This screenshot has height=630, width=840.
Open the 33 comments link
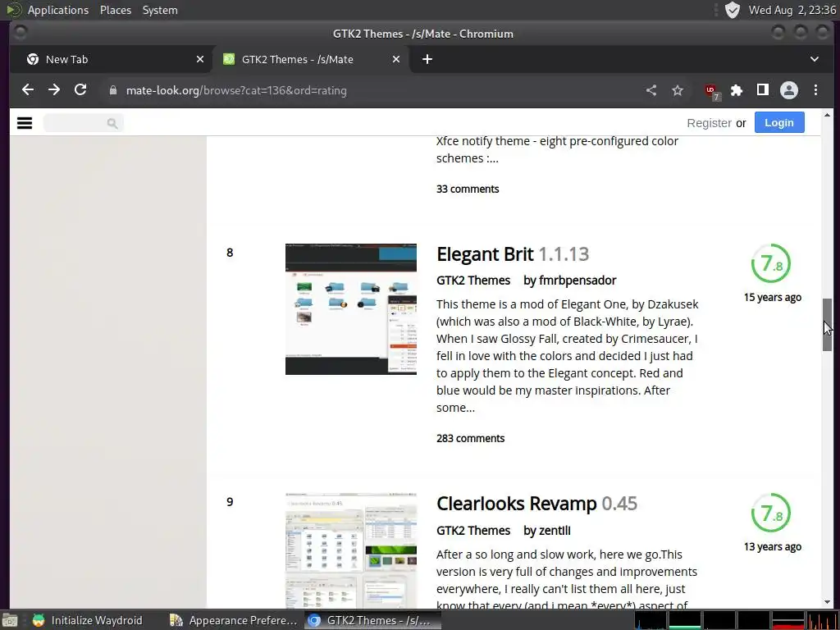coord(467,189)
